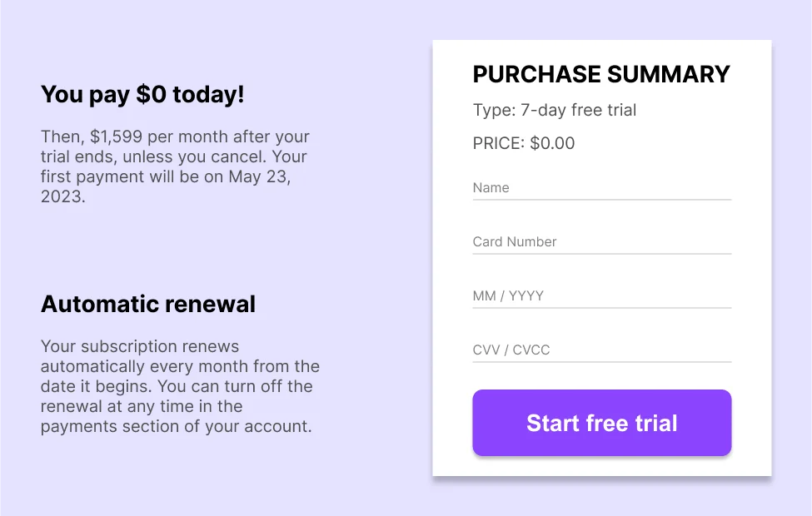The image size is (812, 516).
Task: Click the Name input field
Action: 602,188
